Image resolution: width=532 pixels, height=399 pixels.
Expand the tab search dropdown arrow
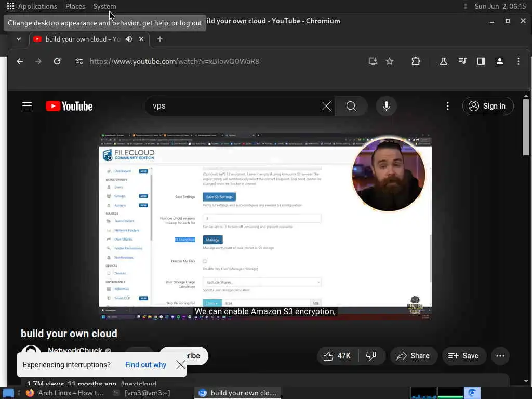[x=19, y=39]
